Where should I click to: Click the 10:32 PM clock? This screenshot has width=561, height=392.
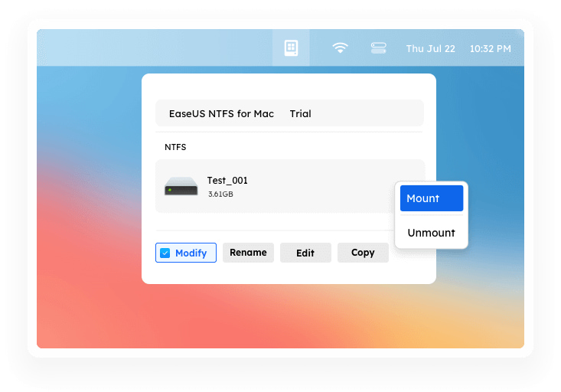coord(490,49)
